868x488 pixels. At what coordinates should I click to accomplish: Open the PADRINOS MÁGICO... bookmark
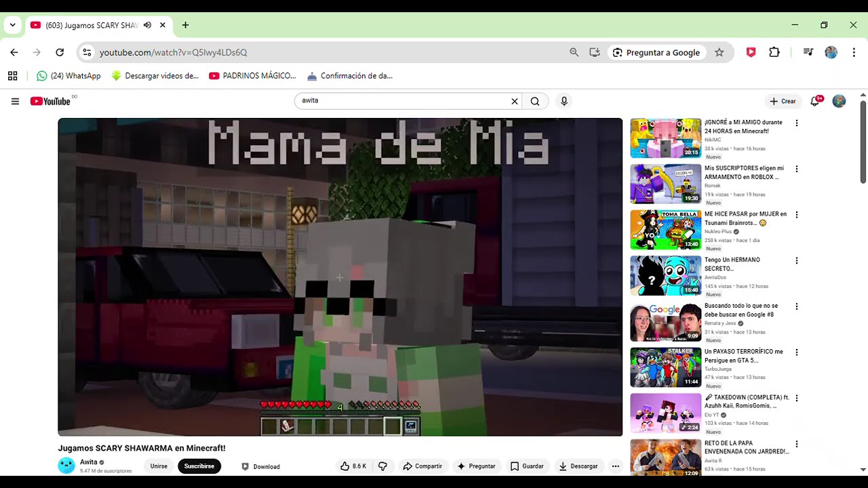pyautogui.click(x=252, y=76)
